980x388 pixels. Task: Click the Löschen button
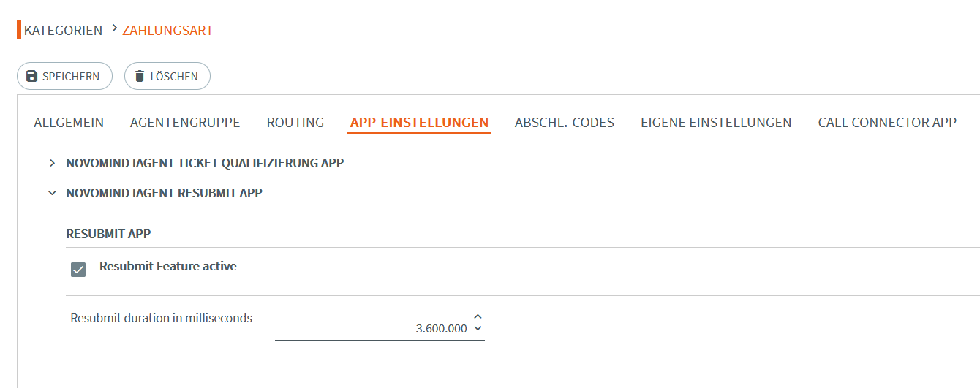(167, 76)
